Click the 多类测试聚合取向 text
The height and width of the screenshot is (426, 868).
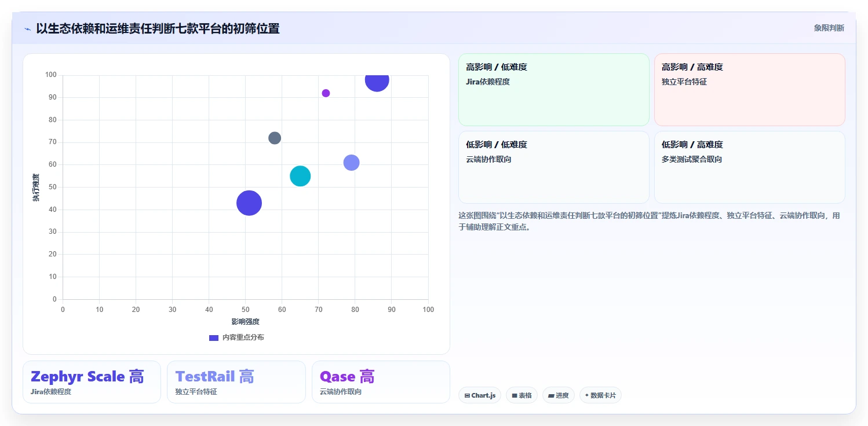692,159
